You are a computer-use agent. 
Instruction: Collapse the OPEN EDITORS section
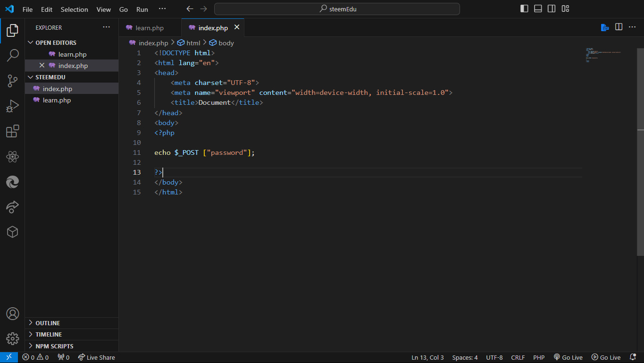click(56, 42)
